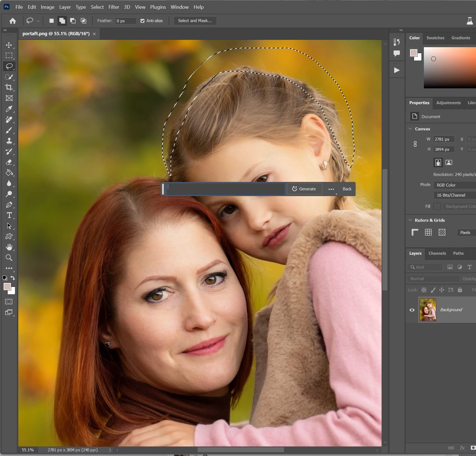This screenshot has height=456, width=476.
Task: Switch to the Channels tab
Action: 437,253
